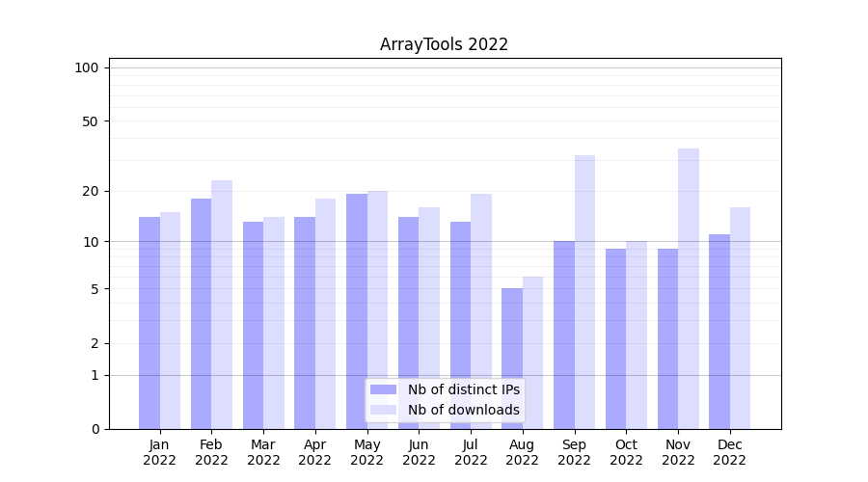The height and width of the screenshot is (482, 868).
Task: Click the October distinct IPs bar
Action: tap(615, 338)
